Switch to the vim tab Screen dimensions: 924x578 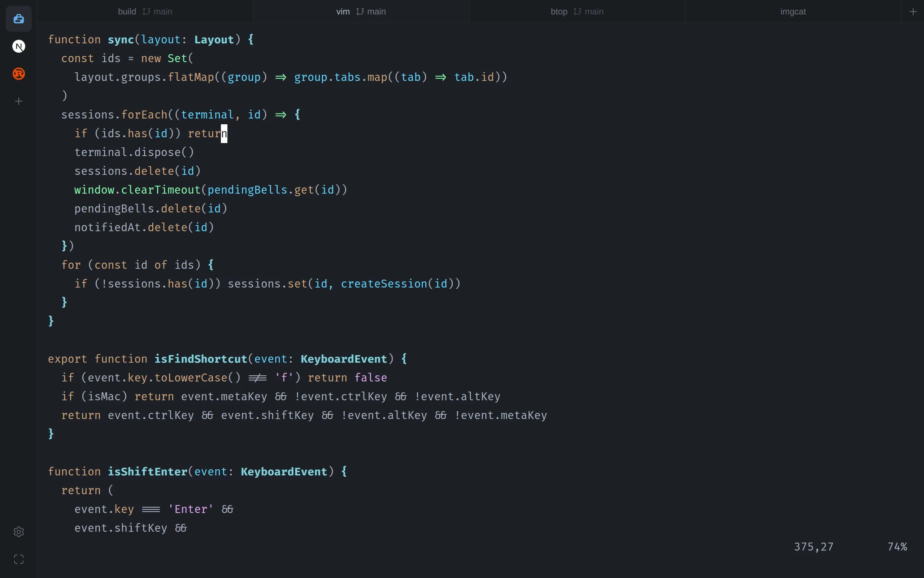pyautogui.click(x=361, y=12)
